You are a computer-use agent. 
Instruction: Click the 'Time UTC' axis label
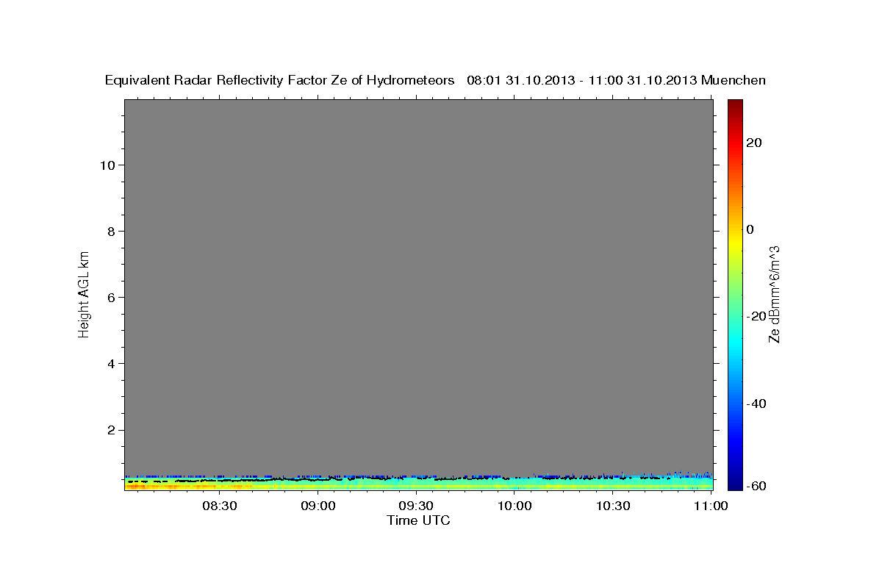tap(418, 520)
